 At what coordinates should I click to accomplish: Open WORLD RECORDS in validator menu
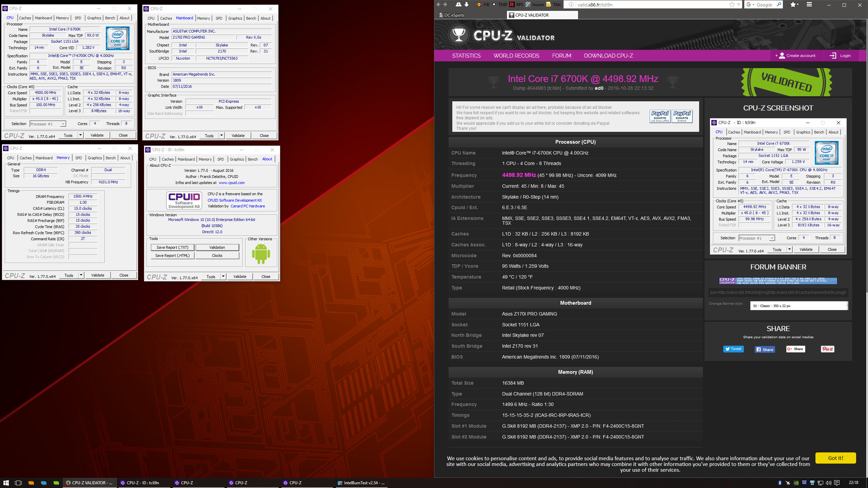[x=516, y=56]
